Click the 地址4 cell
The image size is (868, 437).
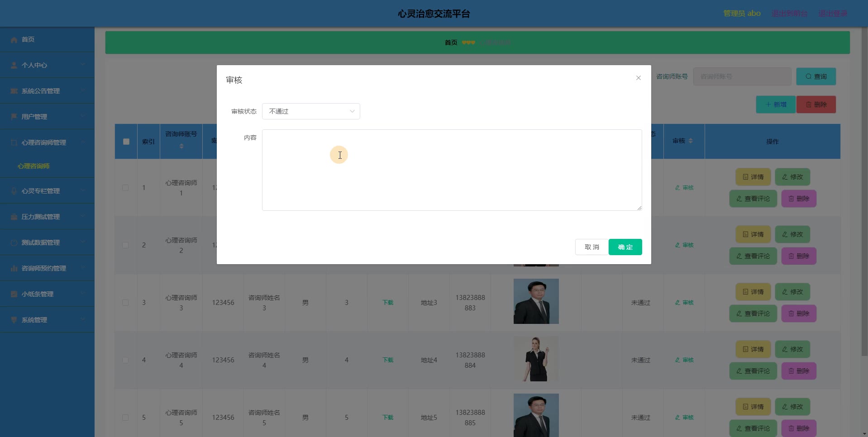pyautogui.click(x=429, y=360)
